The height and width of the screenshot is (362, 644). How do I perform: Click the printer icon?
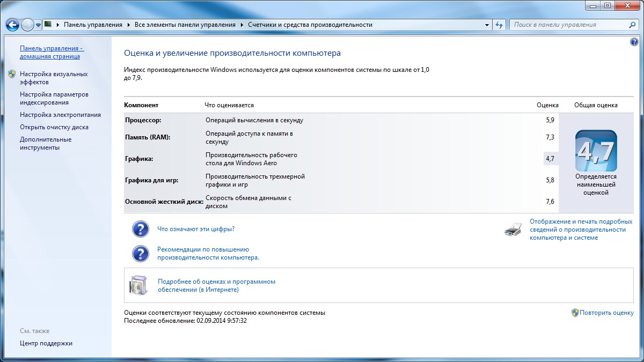click(x=513, y=230)
